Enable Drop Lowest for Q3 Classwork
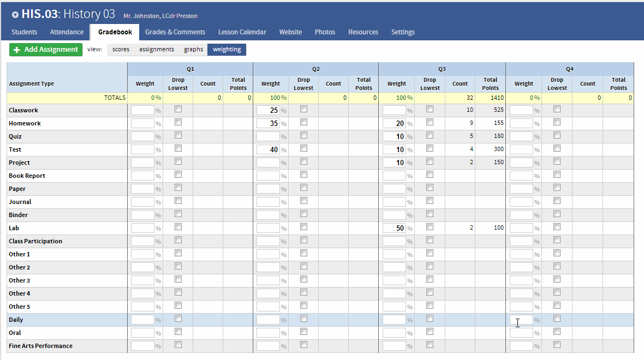This screenshot has width=644, height=360. pyautogui.click(x=430, y=109)
